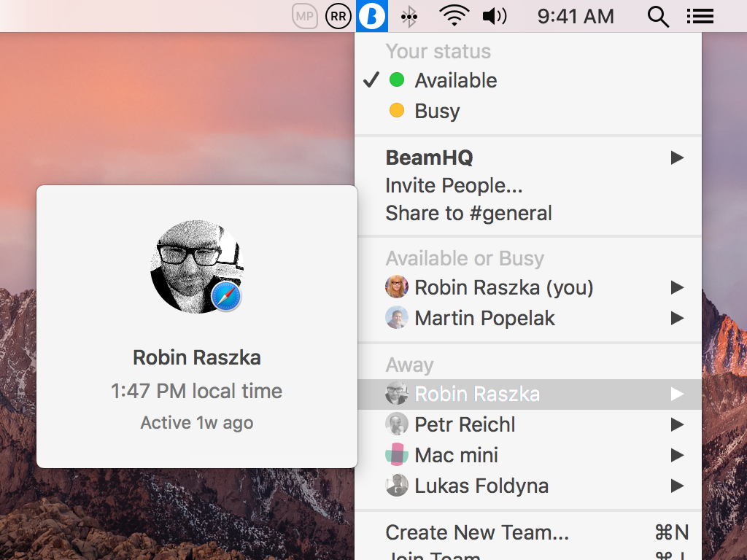747x560 pixels.
Task: Expand the BeamHQ submenu arrow
Action: tap(677, 157)
